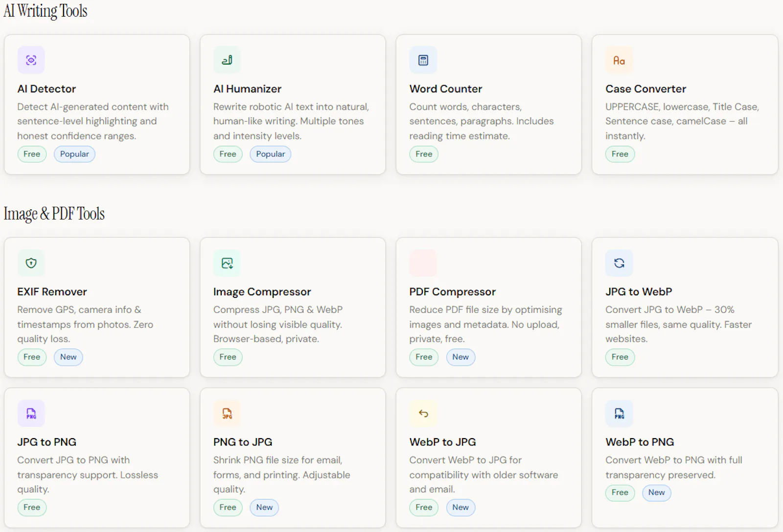Screen dimensions: 783x532
Task: Click the Popular badge on AI Humanizer
Action: [271, 154]
